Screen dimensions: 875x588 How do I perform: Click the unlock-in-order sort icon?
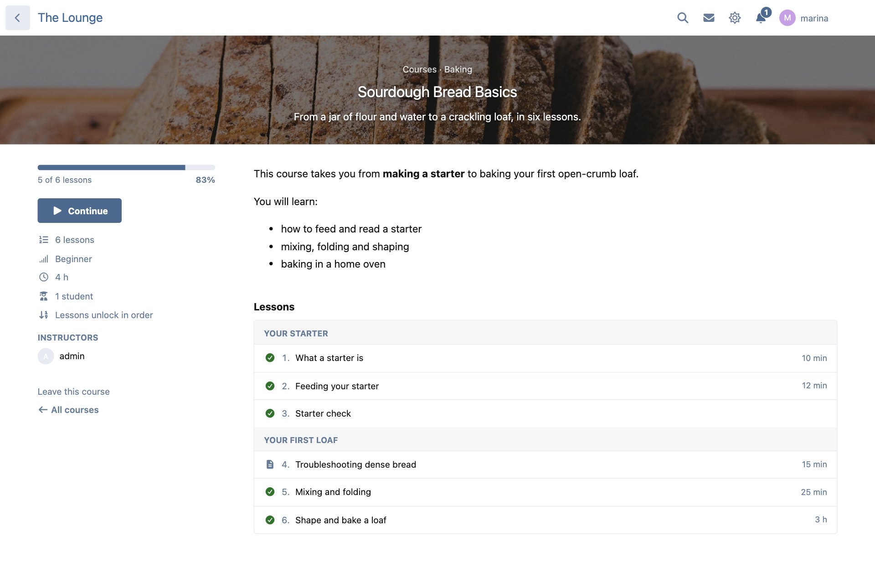44,315
